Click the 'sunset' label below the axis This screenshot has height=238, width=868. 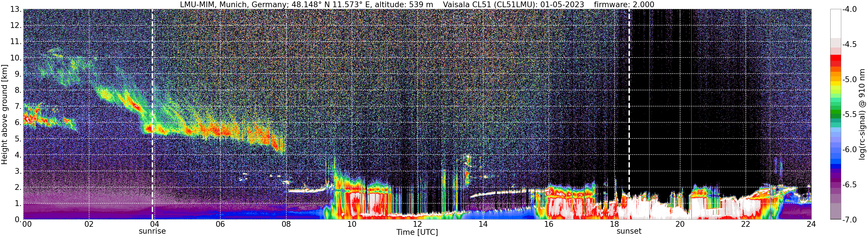(x=629, y=231)
